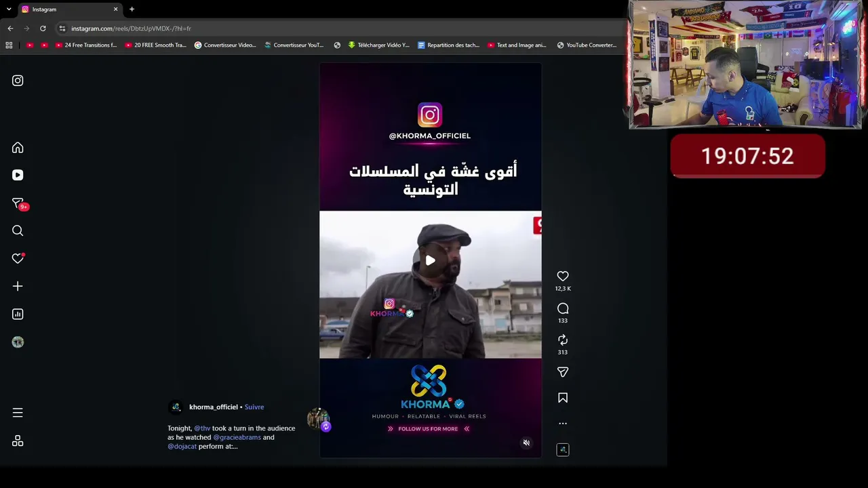Save the reel with the bookmark icon

pyautogui.click(x=563, y=398)
